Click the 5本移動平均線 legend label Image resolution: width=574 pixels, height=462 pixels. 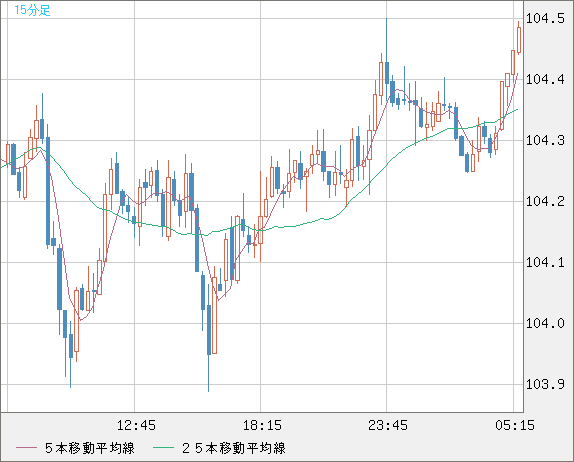(90, 448)
